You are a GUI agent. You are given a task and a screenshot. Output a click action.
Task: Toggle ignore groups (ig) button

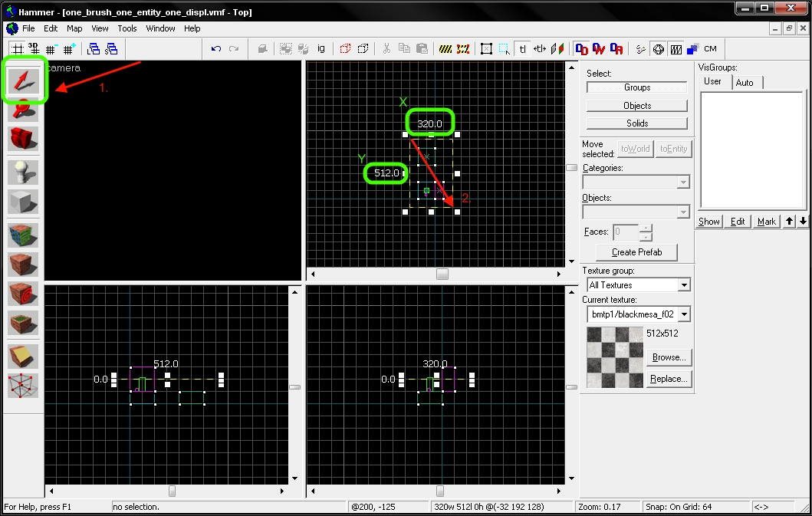click(321, 49)
